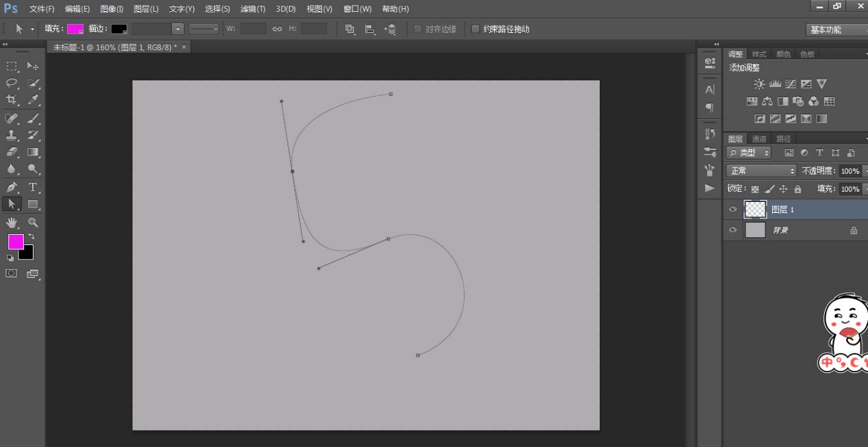The height and width of the screenshot is (447, 868).
Task: Open the 基本功能 workspace dropdown
Action: coord(837,29)
